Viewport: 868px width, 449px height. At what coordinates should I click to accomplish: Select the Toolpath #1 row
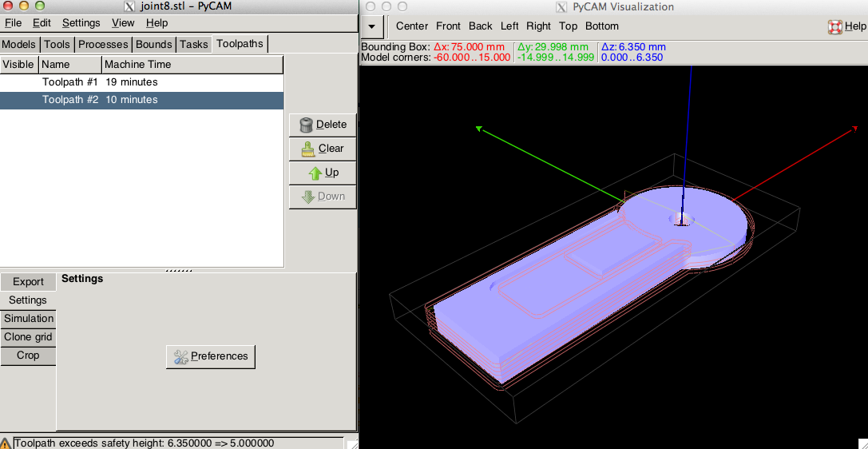[x=141, y=82]
